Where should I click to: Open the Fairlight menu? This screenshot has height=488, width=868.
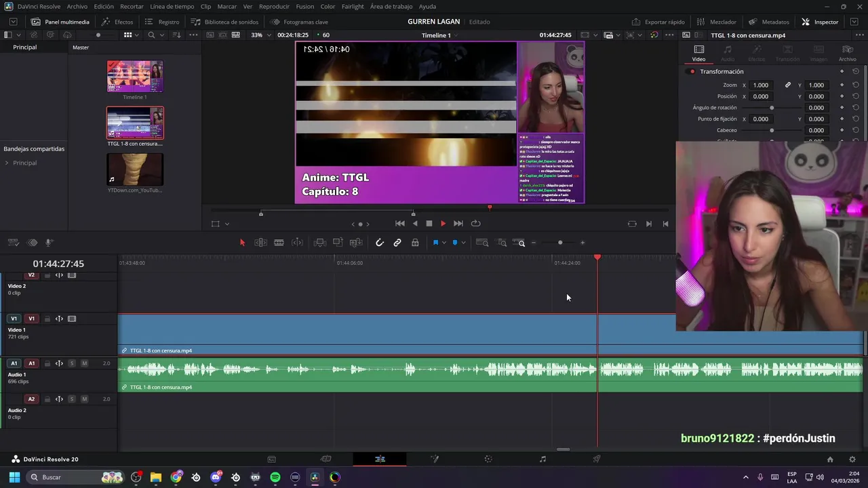click(353, 6)
